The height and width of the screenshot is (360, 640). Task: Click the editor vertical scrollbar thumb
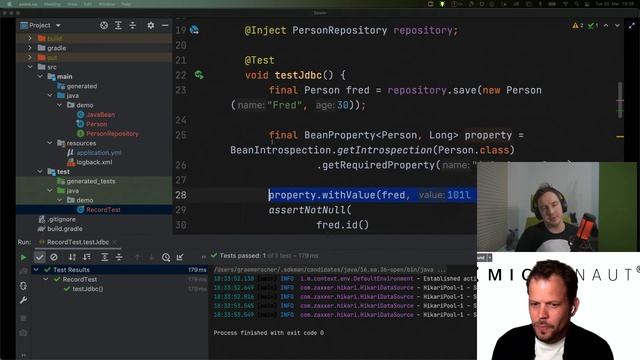click(620, 100)
